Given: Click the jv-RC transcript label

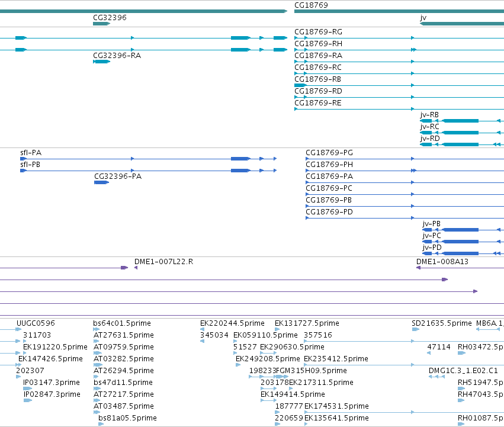Looking at the screenshot, I should coord(429,127).
